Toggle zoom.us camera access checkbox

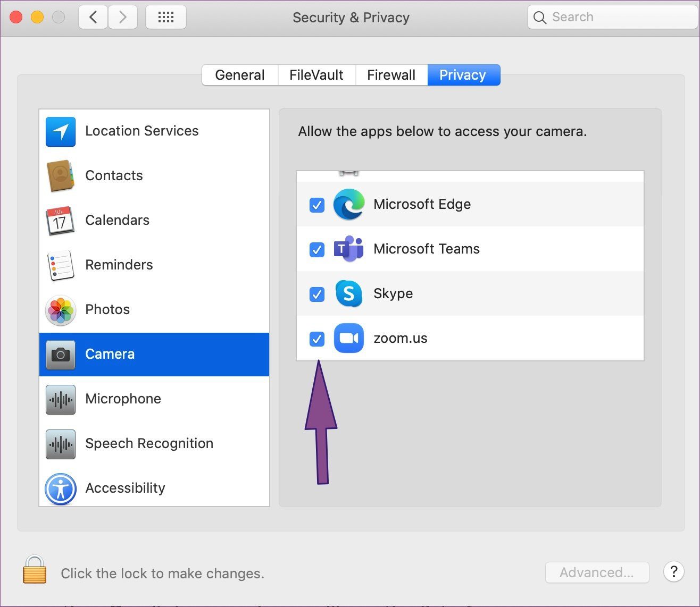317,339
